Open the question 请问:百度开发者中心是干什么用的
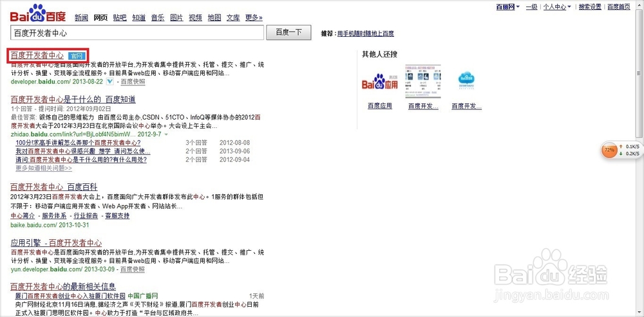 click(81, 160)
